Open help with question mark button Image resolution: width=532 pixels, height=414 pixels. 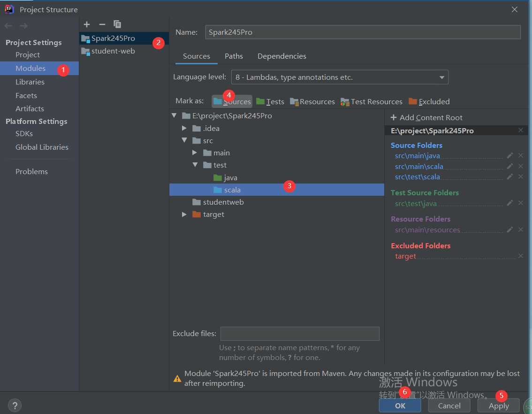coord(15,406)
